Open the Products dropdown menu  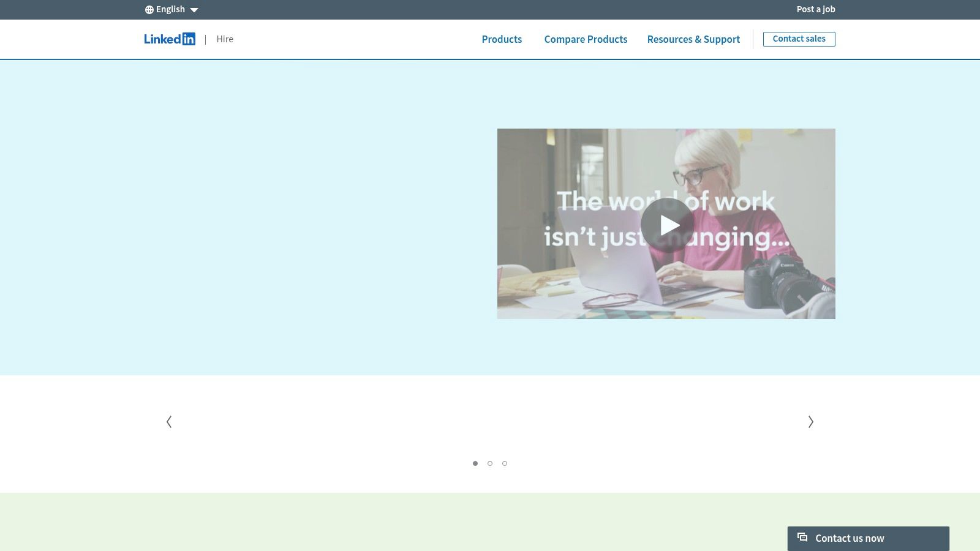point(502,39)
